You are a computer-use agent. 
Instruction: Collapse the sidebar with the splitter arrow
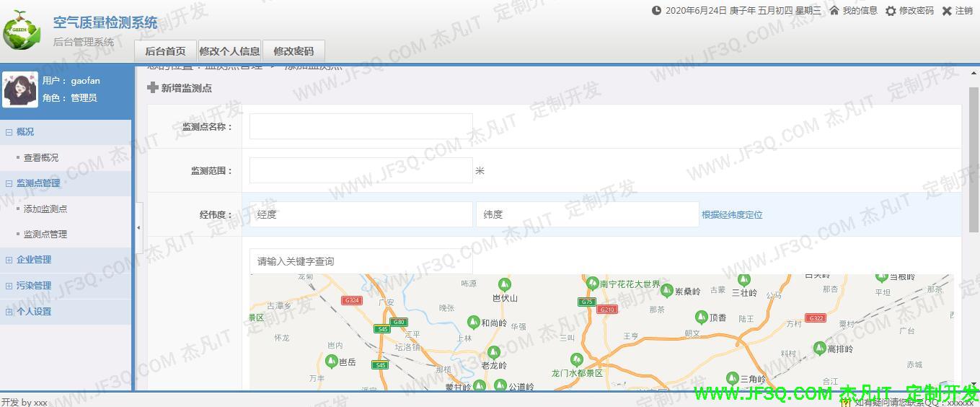pyautogui.click(x=138, y=228)
